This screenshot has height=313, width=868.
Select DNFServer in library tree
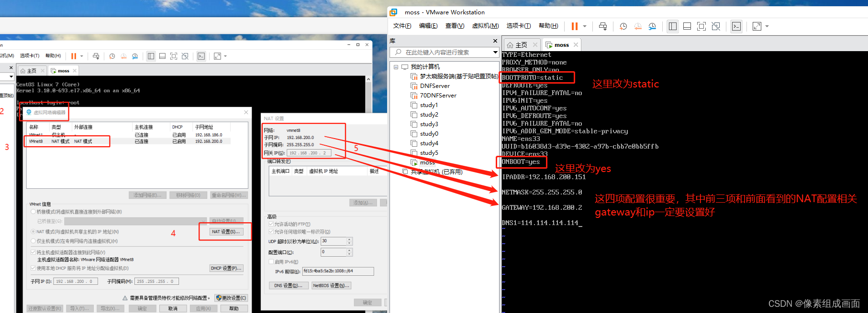point(435,86)
